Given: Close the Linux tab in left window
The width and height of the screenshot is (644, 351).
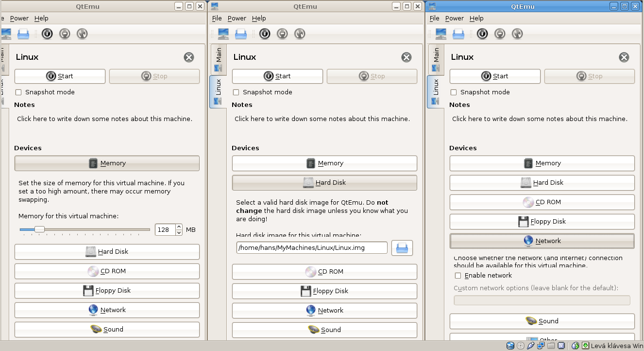Looking at the screenshot, I should click(x=189, y=57).
